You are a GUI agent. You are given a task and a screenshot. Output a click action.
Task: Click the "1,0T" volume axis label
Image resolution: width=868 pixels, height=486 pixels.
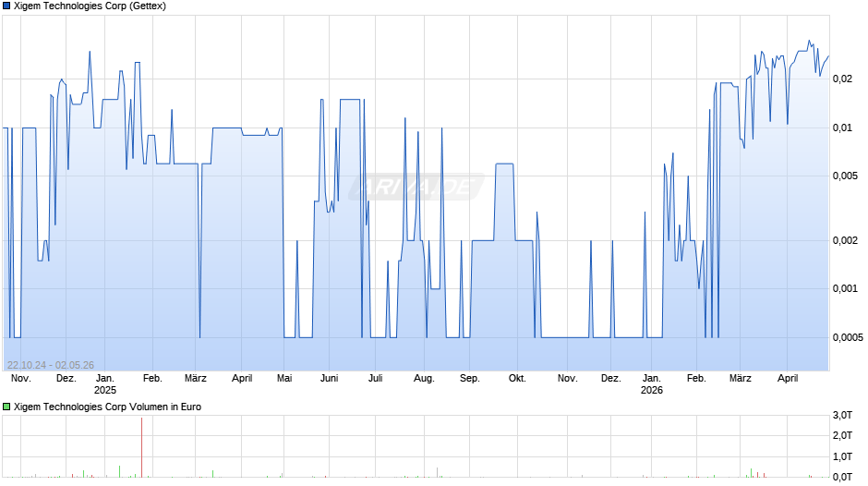click(x=842, y=456)
